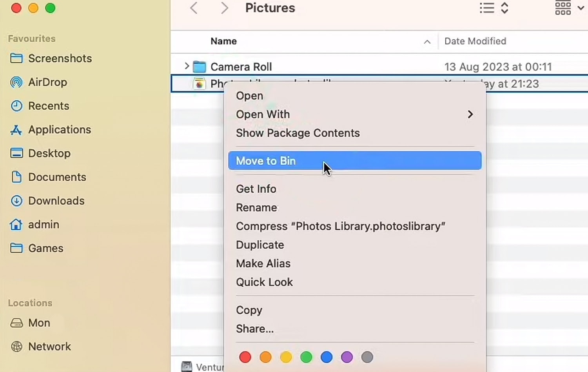Expand the Open With submenu arrow
This screenshot has width=588, height=372.
[470, 114]
